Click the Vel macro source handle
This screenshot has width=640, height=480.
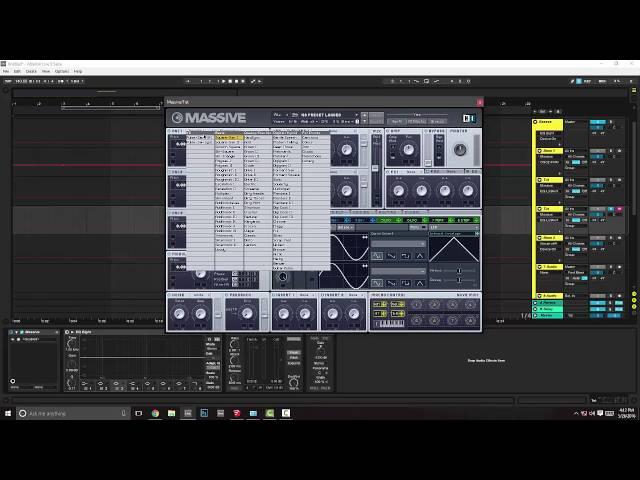tap(402, 304)
